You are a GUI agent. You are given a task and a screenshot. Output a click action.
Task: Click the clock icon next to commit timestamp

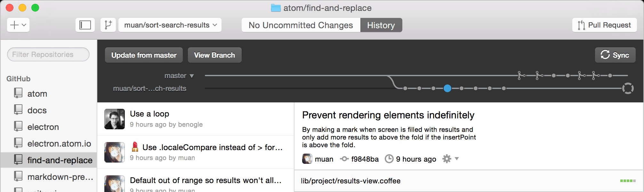pyautogui.click(x=389, y=159)
